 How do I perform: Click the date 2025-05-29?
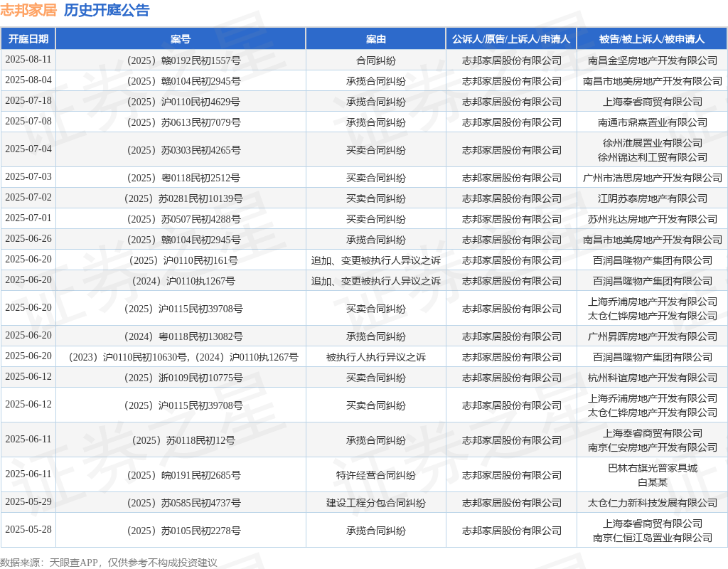click(28, 502)
